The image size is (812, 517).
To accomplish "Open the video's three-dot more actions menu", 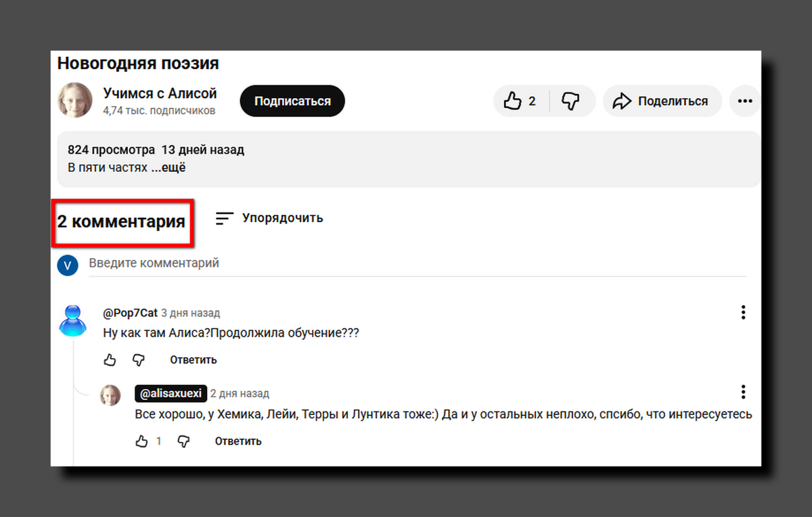I will pos(744,102).
